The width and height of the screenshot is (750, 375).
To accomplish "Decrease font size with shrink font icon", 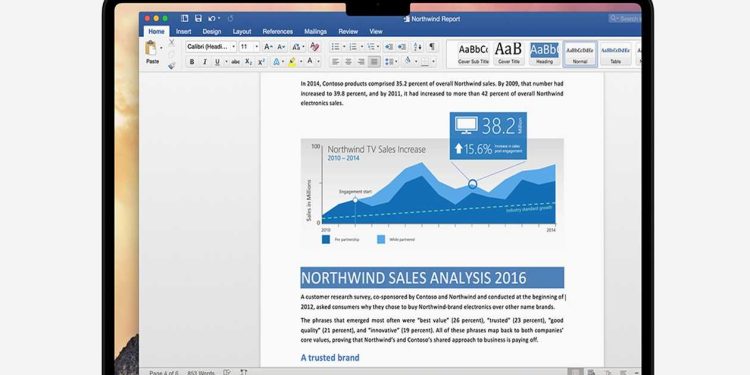I will [281, 47].
